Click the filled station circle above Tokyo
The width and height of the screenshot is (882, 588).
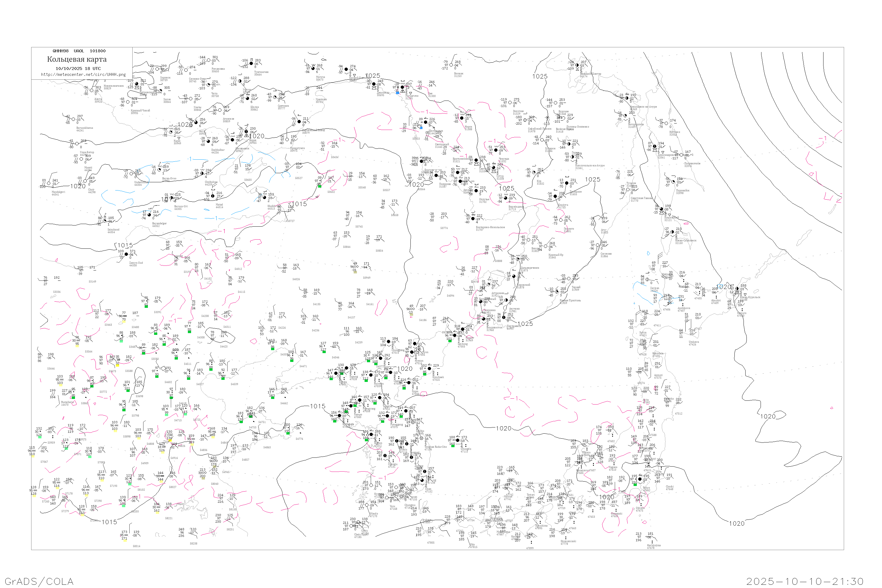[640, 479]
